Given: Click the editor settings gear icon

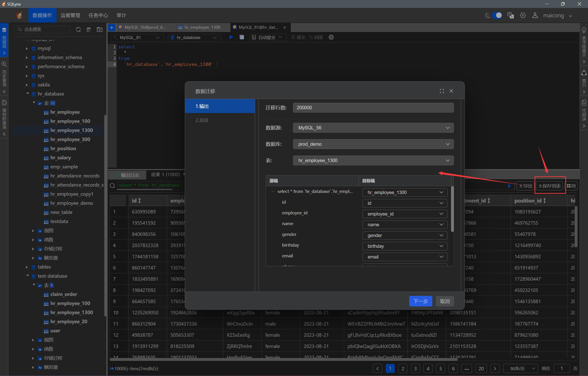Looking at the screenshot, I should (x=331, y=37).
